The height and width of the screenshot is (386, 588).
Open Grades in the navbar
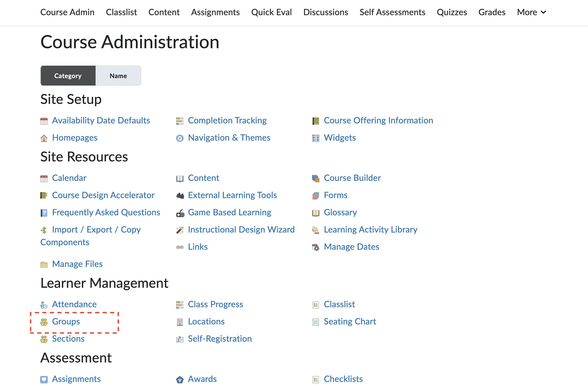click(x=492, y=12)
